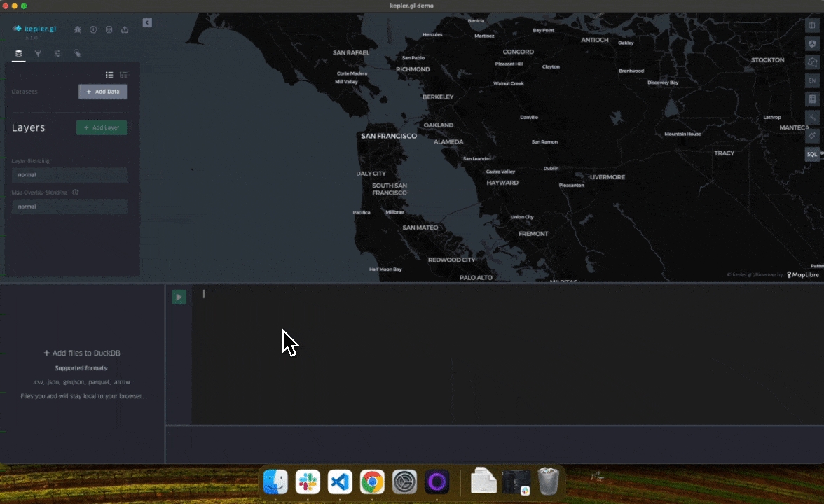Select the draw on map tool
824x504 pixels.
coord(812,62)
